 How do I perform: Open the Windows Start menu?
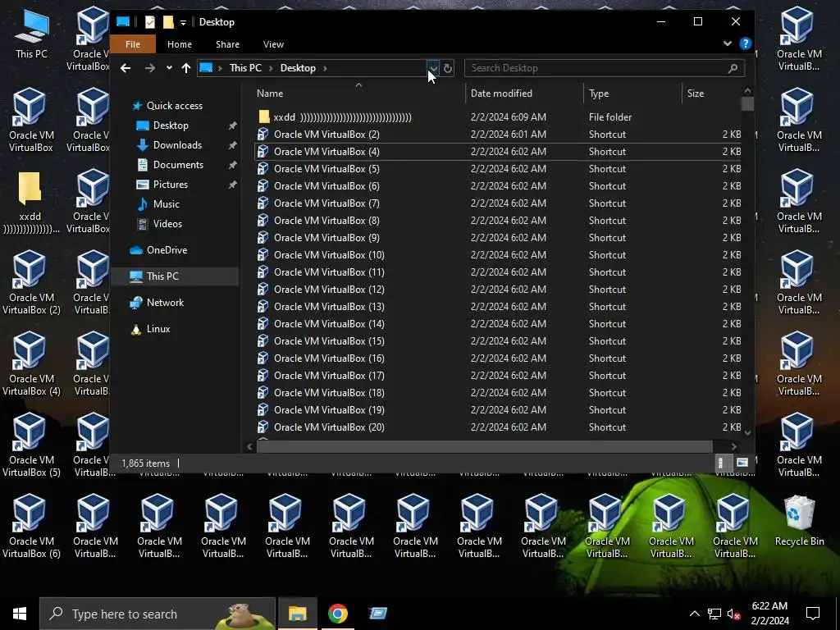20,614
